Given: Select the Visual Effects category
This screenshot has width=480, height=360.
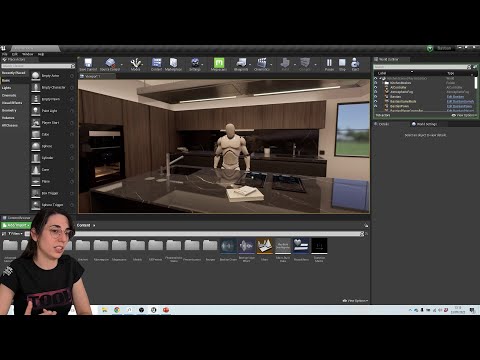Looking at the screenshot, I should click(x=12, y=103).
